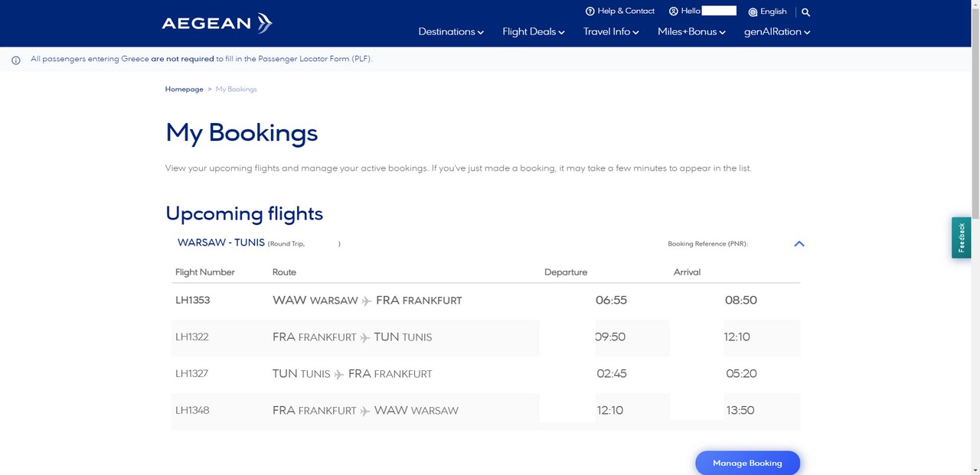Click the My Bookings breadcrumb
980x475 pixels.
pyautogui.click(x=237, y=89)
